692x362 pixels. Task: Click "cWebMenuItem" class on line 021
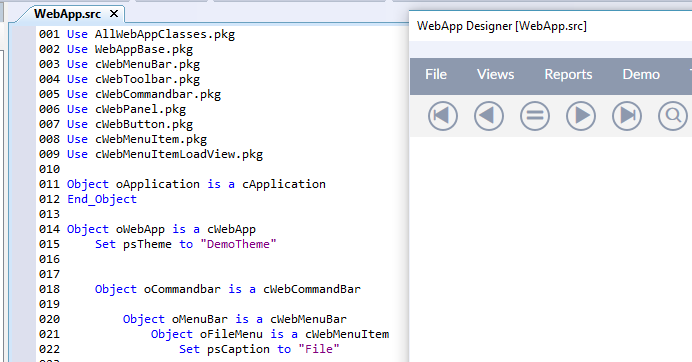(347, 334)
